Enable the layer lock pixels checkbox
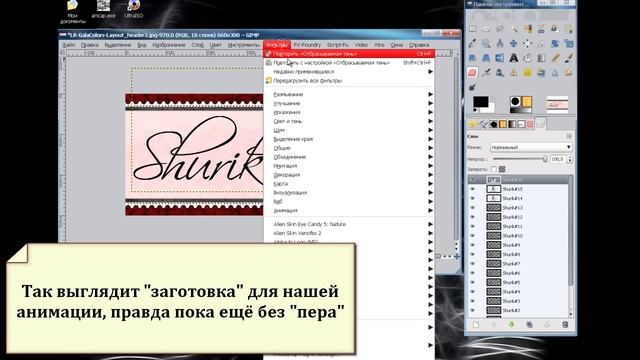Viewport: 640px width, 360px height. coord(494,169)
